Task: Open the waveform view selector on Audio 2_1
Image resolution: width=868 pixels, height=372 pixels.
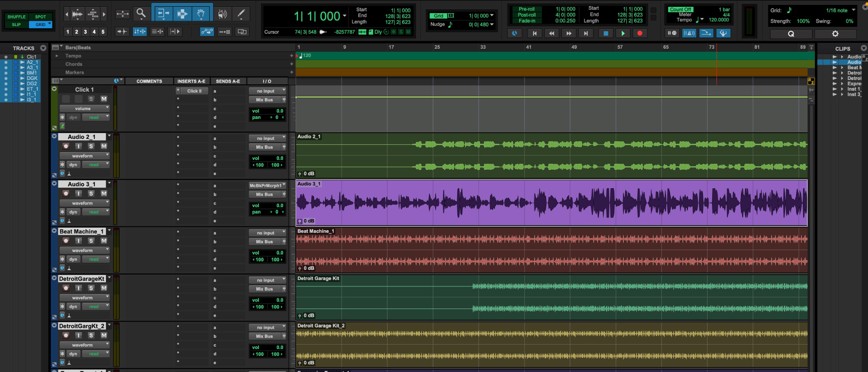Action: [84, 156]
